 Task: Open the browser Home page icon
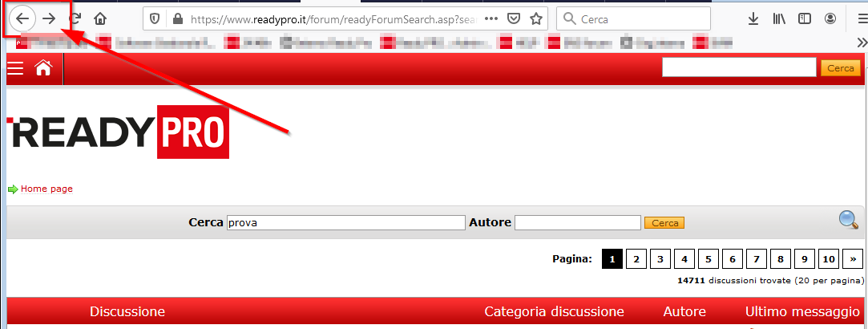100,18
